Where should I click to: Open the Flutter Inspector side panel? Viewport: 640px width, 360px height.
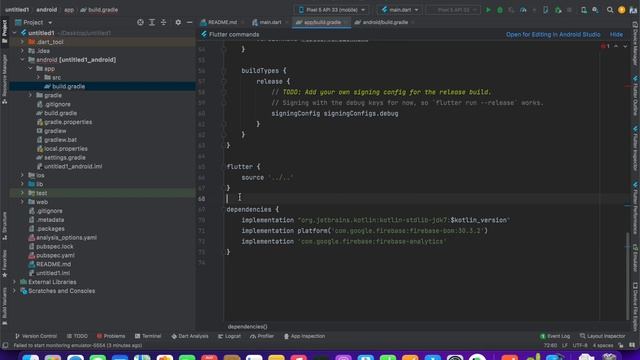click(x=636, y=149)
